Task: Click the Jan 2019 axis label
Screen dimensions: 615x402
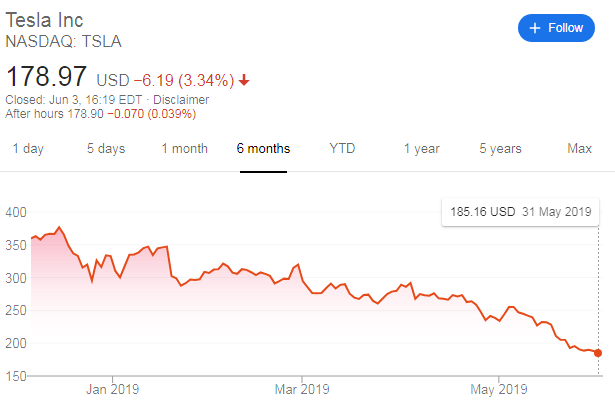Action: click(112, 389)
